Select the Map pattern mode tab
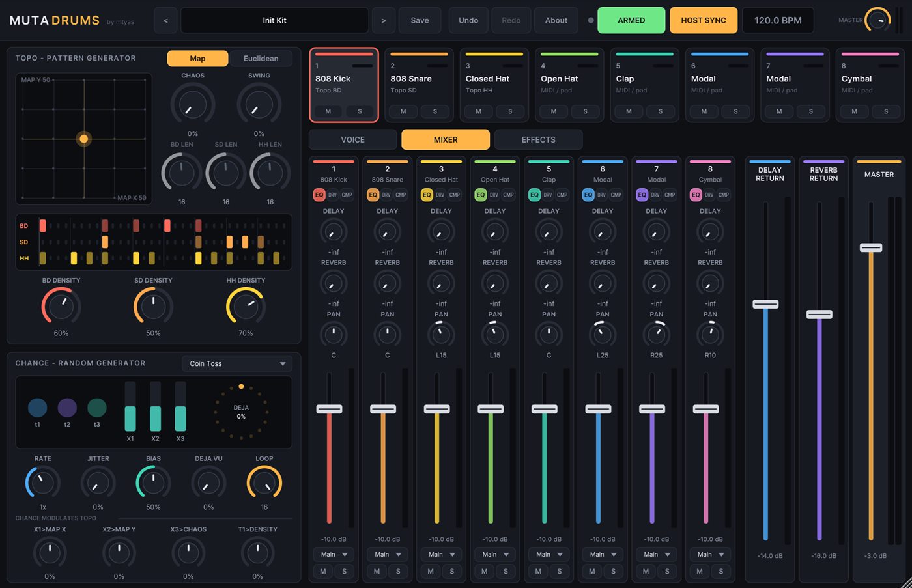 (197, 59)
